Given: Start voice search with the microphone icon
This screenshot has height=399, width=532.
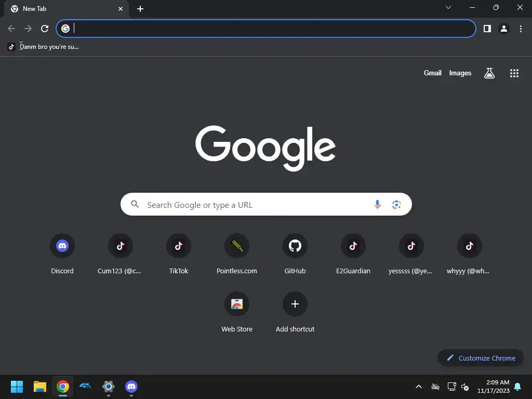Looking at the screenshot, I should (377, 204).
